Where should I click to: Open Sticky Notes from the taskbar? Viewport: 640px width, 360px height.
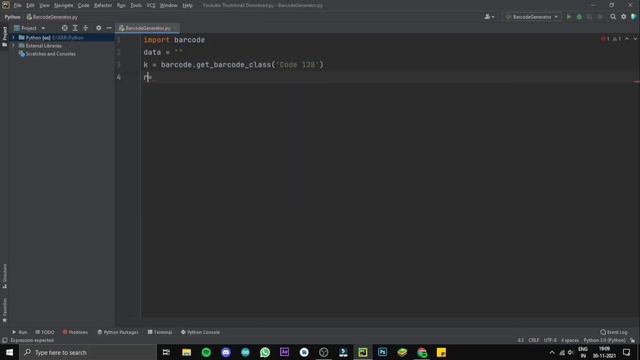coord(441,352)
